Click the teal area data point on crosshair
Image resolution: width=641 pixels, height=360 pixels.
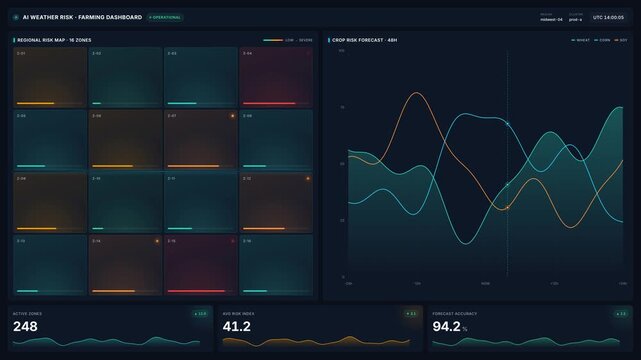(x=508, y=185)
